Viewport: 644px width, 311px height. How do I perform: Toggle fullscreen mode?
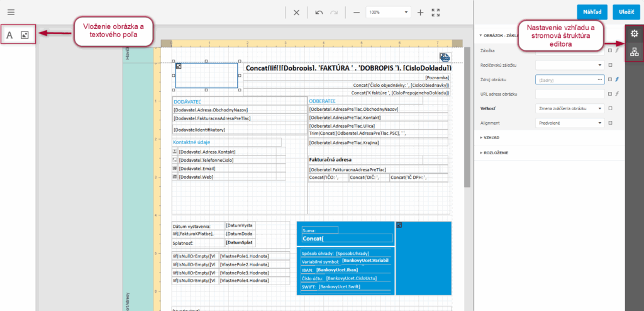coord(436,13)
